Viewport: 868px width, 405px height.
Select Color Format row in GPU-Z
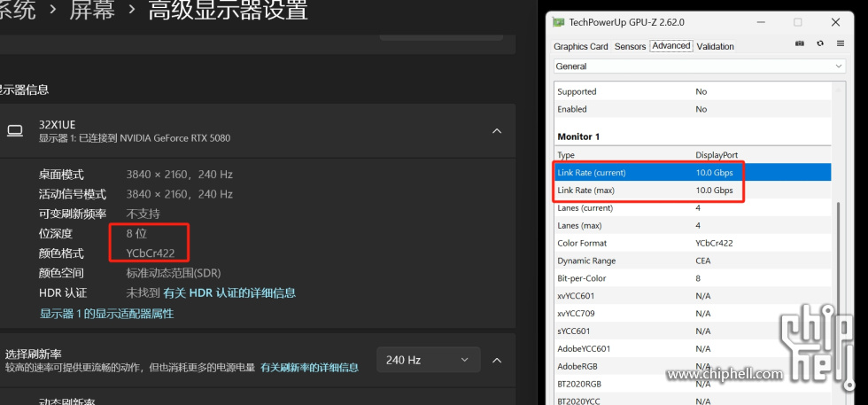point(693,243)
